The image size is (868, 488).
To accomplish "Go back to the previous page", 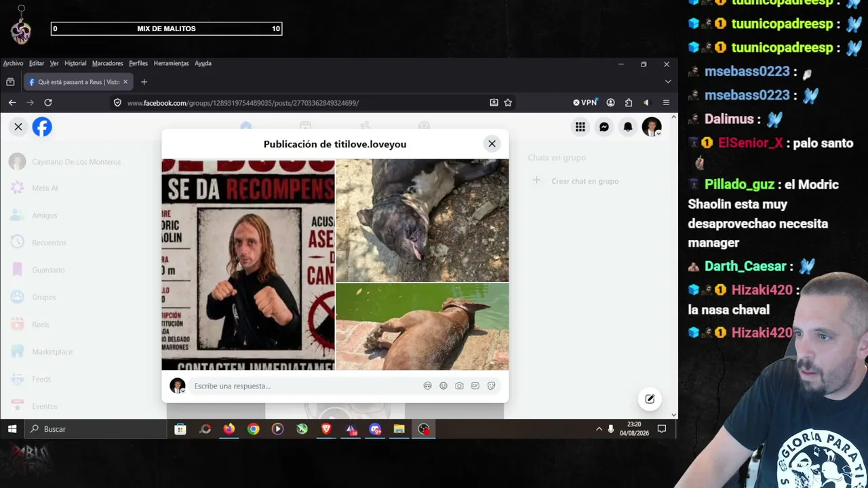I will (x=12, y=102).
